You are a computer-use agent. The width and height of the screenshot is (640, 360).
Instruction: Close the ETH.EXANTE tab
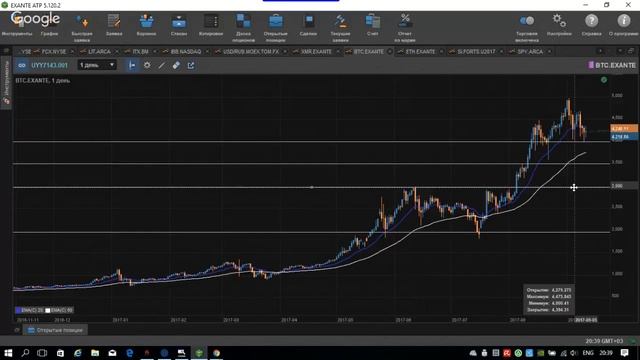[x=441, y=51]
